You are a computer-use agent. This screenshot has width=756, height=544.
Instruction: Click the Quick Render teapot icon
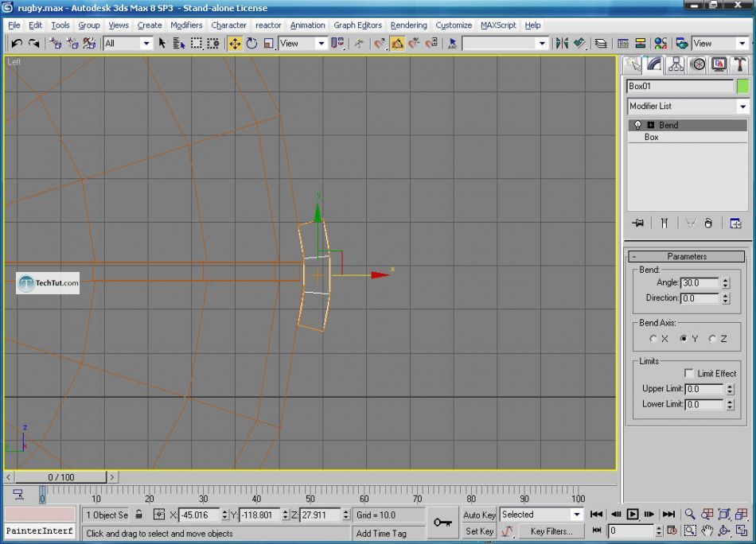click(x=682, y=44)
